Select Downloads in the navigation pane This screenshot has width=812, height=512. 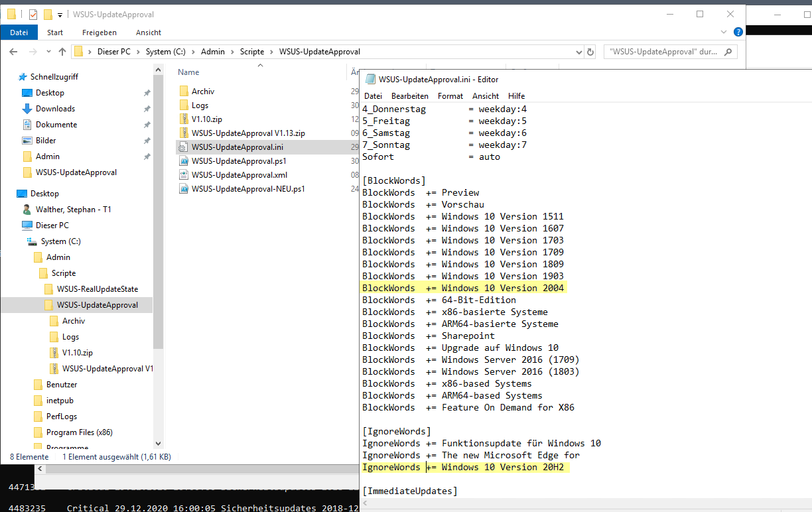[55, 109]
